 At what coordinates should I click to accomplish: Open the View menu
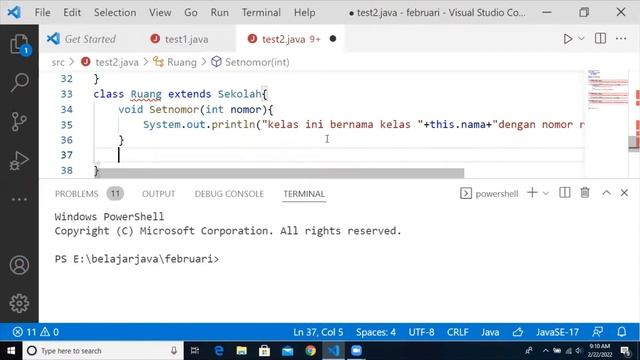160,13
